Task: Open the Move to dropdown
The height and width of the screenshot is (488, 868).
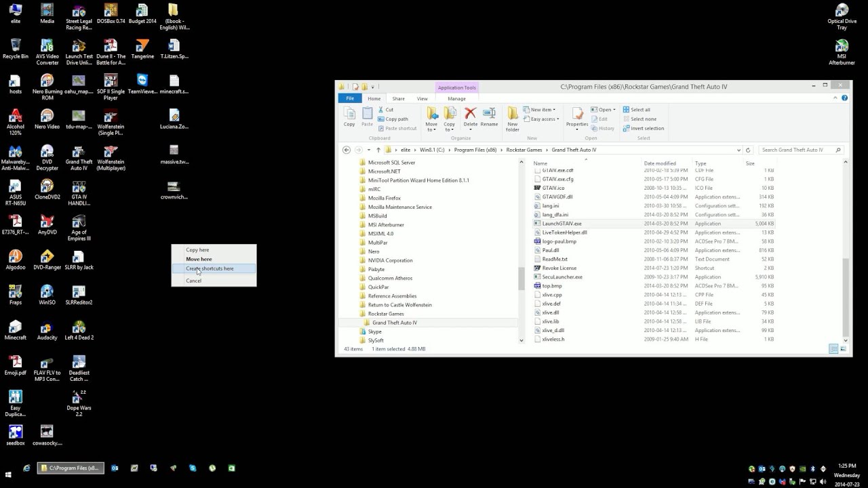Action: point(431,127)
